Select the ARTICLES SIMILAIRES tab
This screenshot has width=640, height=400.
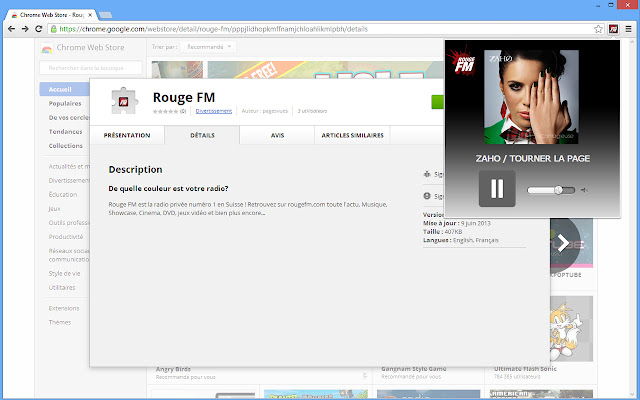click(x=352, y=135)
